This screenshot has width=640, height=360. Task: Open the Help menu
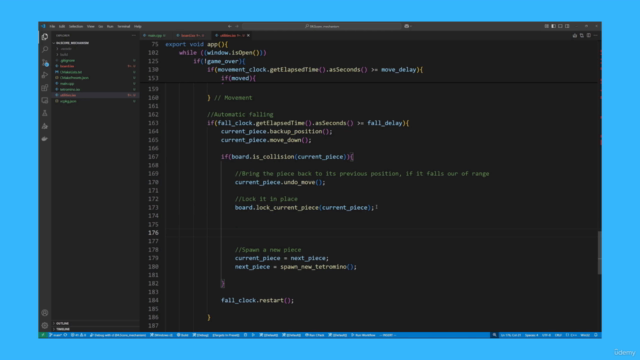(x=138, y=26)
